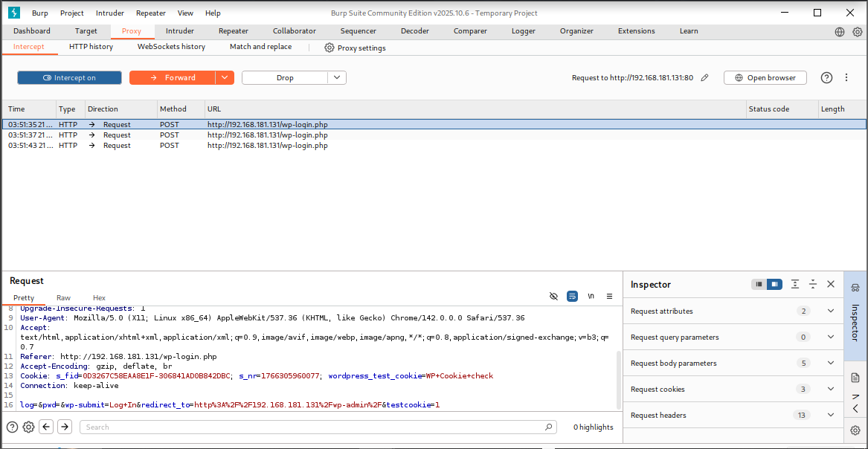The height and width of the screenshot is (449, 868).
Task: Open the three-dot menu beside Open browser
Action: (x=846, y=77)
